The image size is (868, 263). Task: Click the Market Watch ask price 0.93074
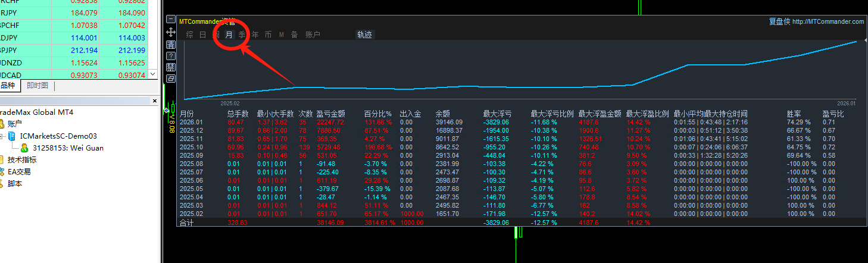[132, 75]
